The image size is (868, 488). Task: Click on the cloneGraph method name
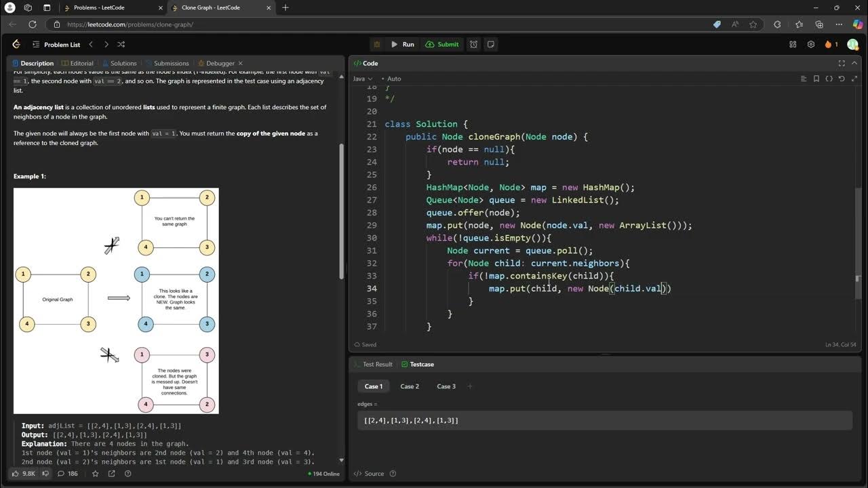494,137
